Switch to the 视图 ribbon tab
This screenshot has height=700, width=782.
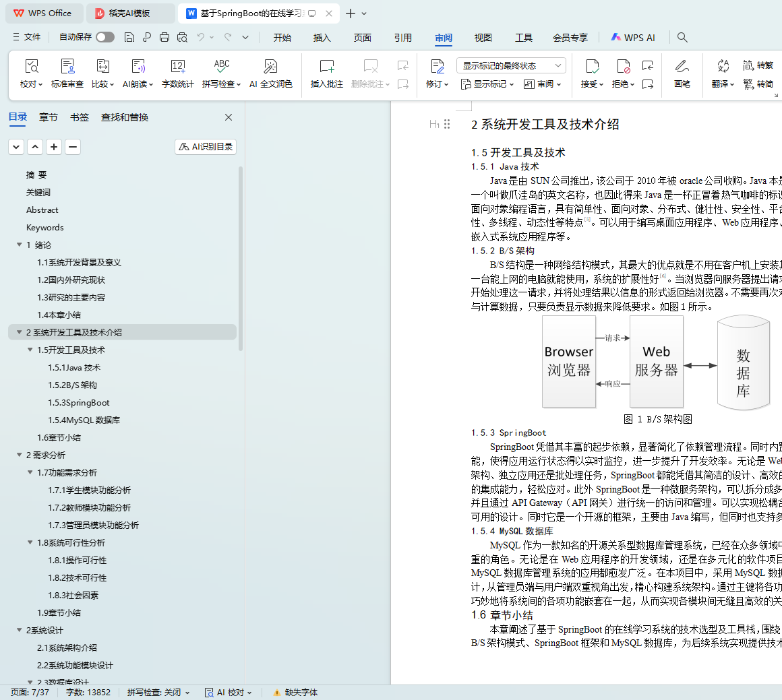[x=483, y=38]
